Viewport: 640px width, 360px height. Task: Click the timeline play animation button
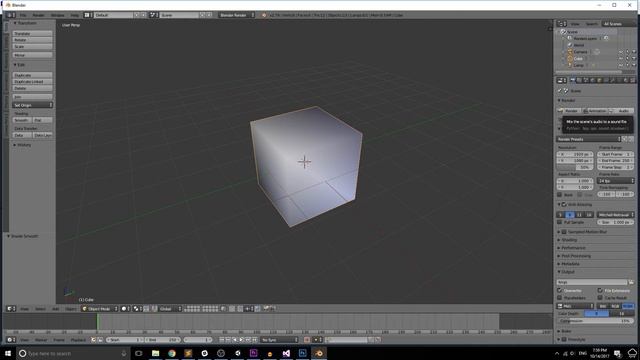click(242, 340)
